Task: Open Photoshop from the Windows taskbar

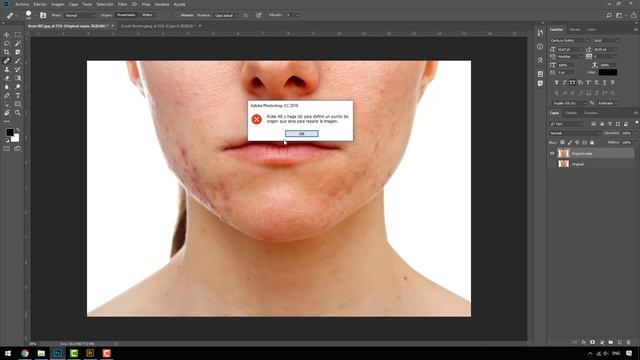Action: click(58, 353)
